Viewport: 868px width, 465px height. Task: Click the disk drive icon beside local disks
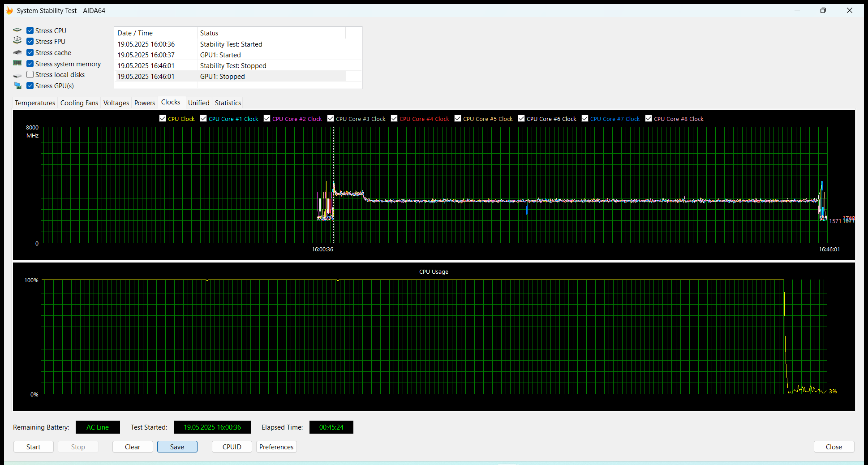pyautogui.click(x=17, y=75)
